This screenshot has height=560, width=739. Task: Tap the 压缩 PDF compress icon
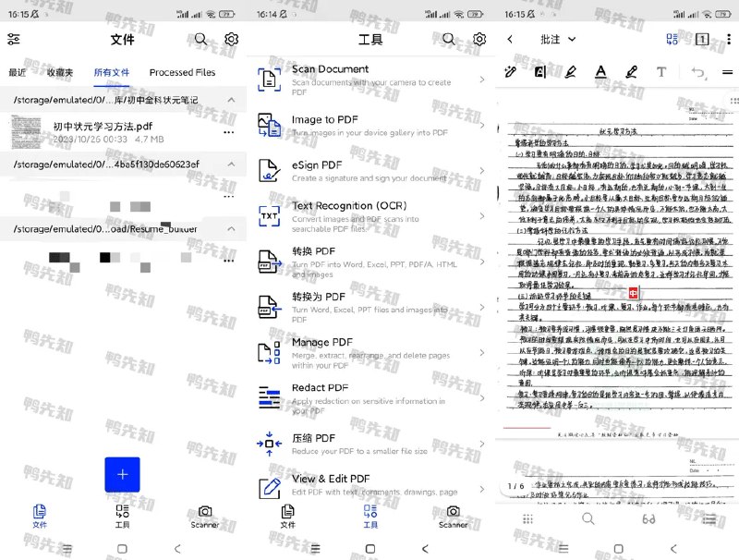coord(269,444)
